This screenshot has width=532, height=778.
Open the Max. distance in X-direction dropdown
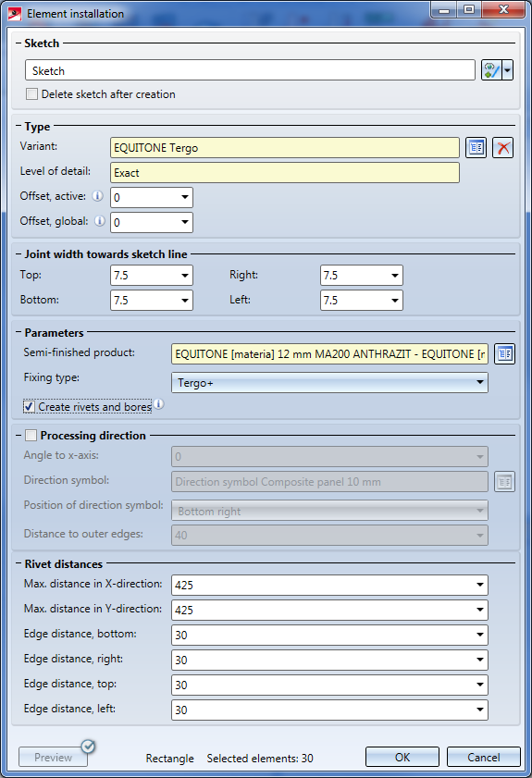480,585
